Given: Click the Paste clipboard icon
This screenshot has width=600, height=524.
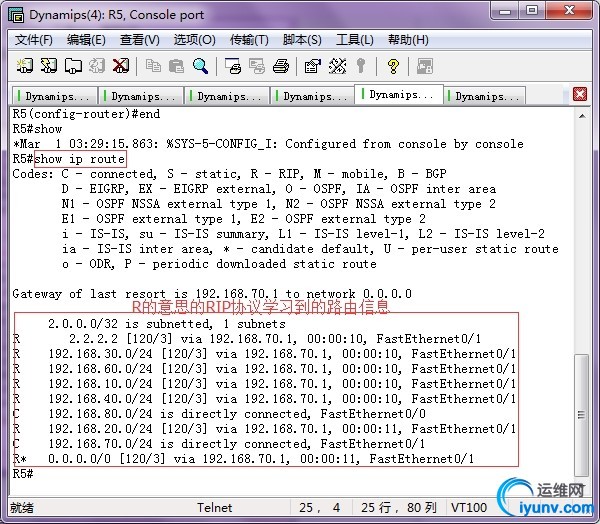Looking at the screenshot, I should coord(177,66).
